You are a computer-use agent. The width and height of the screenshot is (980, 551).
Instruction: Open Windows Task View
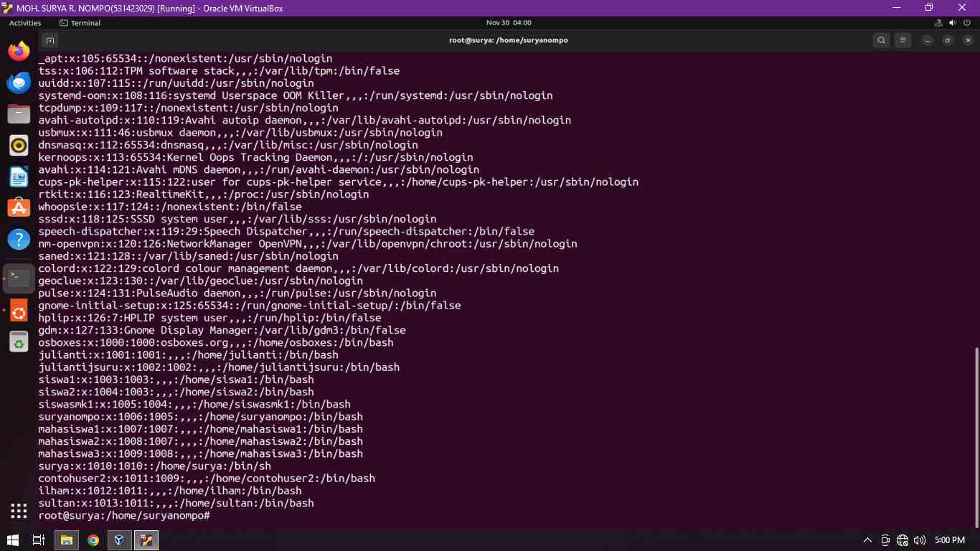coord(39,540)
